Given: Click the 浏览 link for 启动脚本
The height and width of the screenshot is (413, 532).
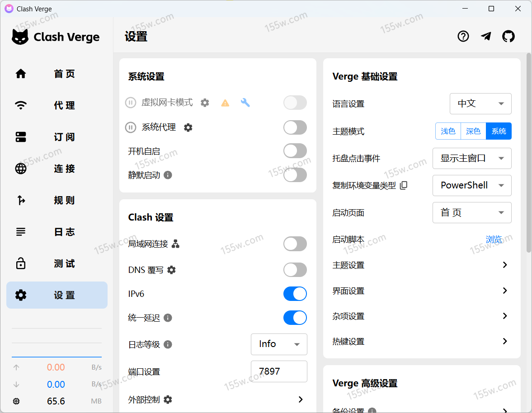Looking at the screenshot, I should (x=494, y=239).
